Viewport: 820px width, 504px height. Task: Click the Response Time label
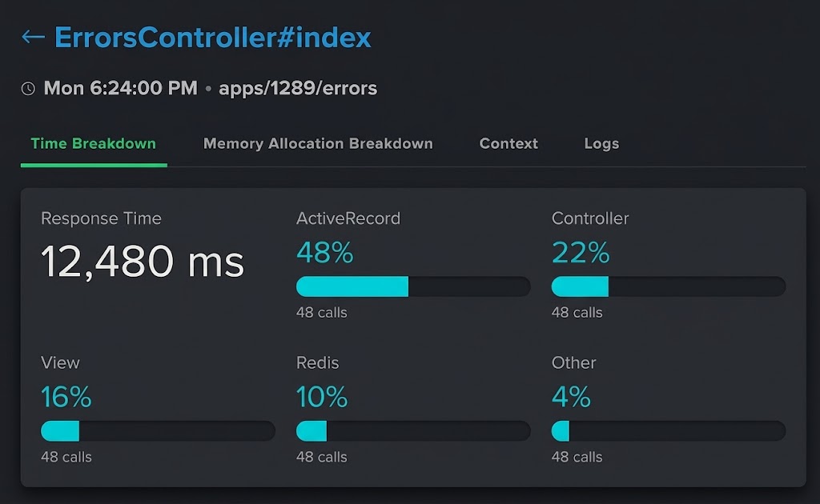coord(101,218)
